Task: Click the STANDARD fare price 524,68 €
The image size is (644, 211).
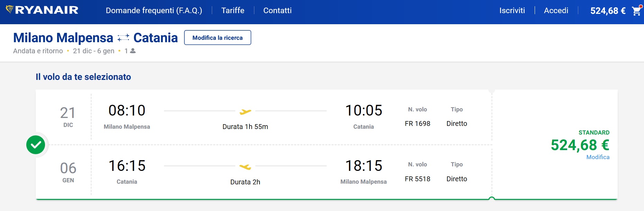Action: click(580, 145)
